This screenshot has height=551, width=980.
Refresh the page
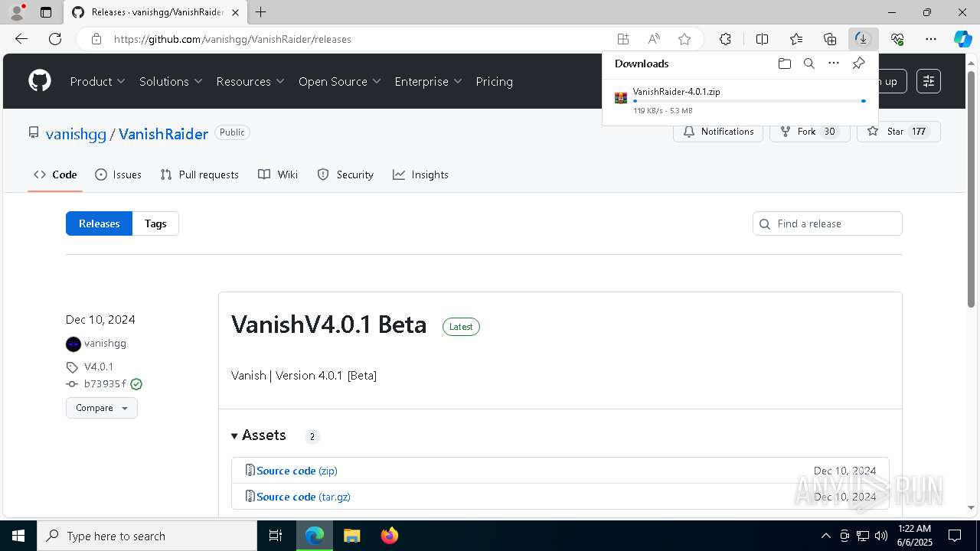(x=55, y=39)
